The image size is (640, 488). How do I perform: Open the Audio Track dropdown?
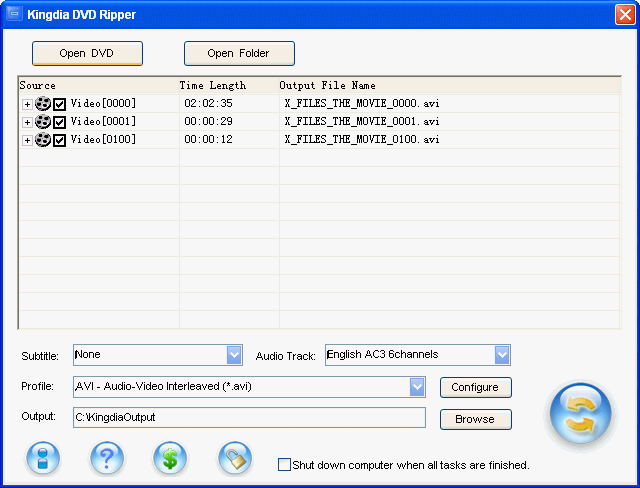[x=502, y=355]
